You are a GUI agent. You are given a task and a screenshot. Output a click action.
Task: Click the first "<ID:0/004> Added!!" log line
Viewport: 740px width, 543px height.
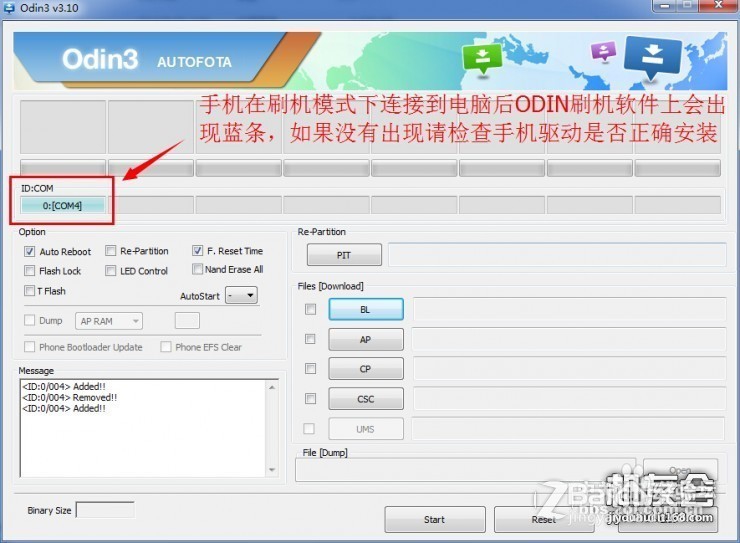64,386
